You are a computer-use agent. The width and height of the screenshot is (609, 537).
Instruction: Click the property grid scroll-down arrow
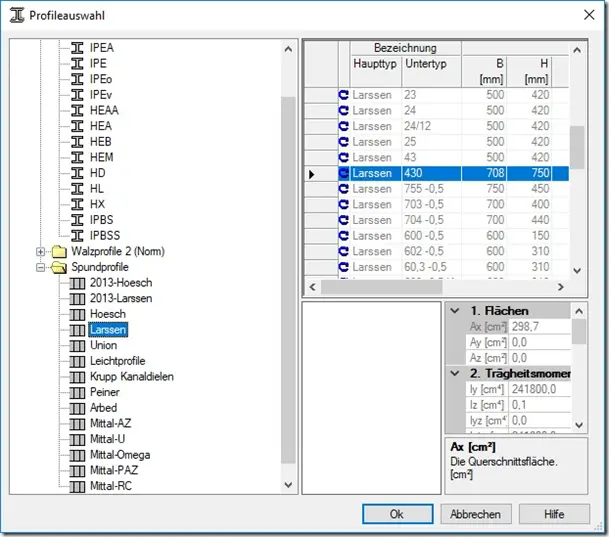579,425
